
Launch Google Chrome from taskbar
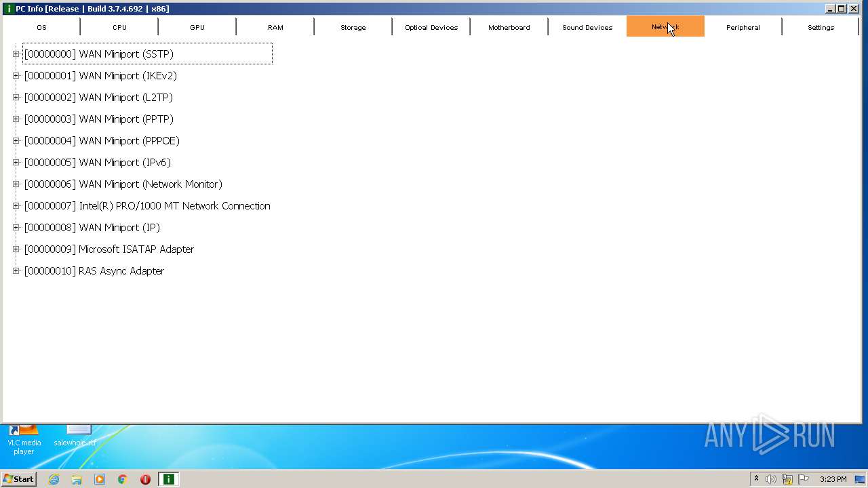(123, 479)
